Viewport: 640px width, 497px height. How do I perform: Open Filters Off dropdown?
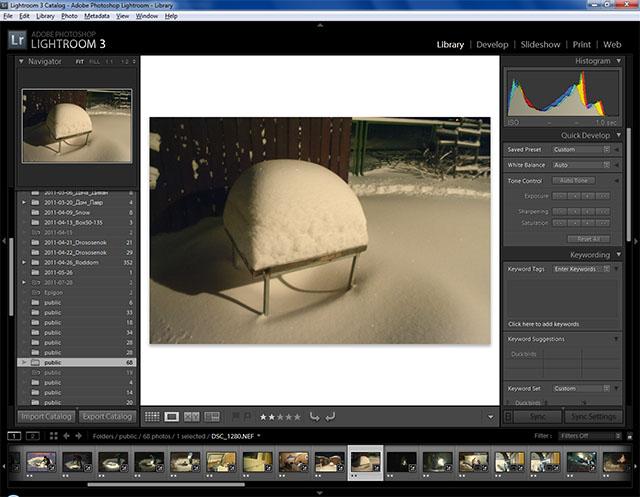(x=590, y=436)
